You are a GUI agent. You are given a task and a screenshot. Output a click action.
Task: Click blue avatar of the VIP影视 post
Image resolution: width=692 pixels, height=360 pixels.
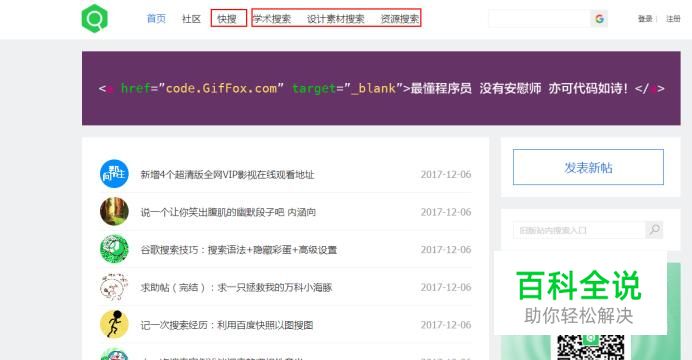[x=114, y=174]
